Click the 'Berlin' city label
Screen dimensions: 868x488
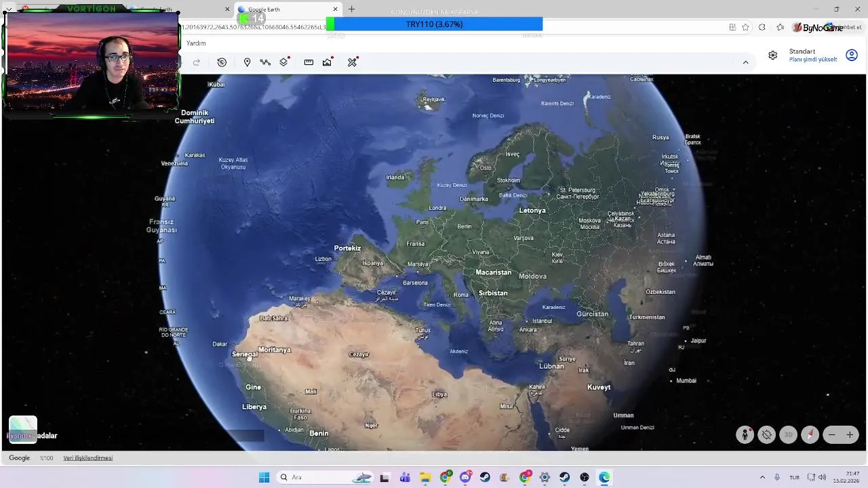coord(465,226)
